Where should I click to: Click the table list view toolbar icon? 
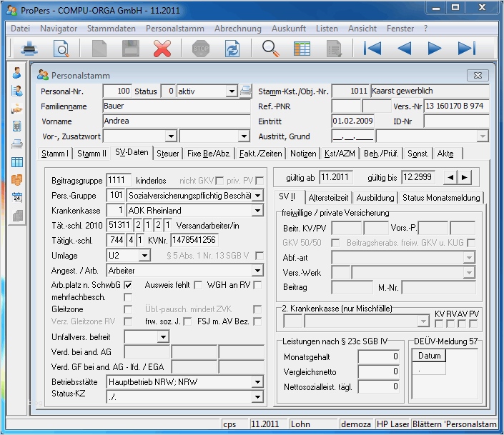[302, 49]
